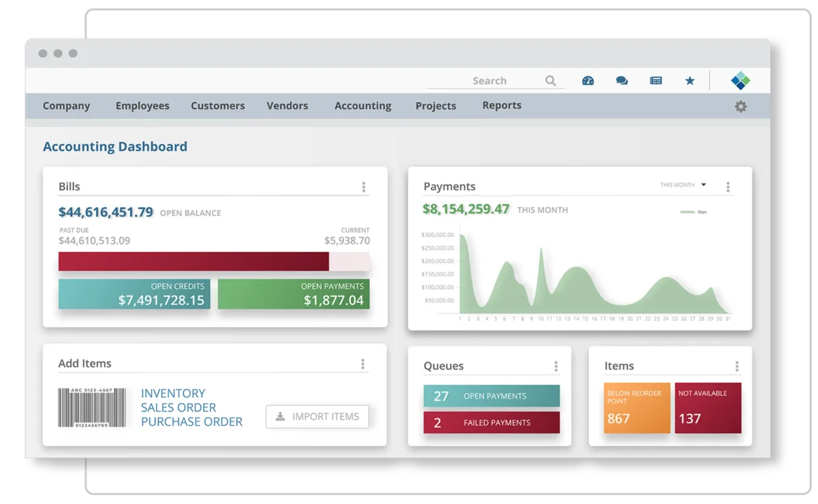This screenshot has width=818, height=504.
Task: Click the IMPORT ITEMS button
Action: click(x=317, y=416)
